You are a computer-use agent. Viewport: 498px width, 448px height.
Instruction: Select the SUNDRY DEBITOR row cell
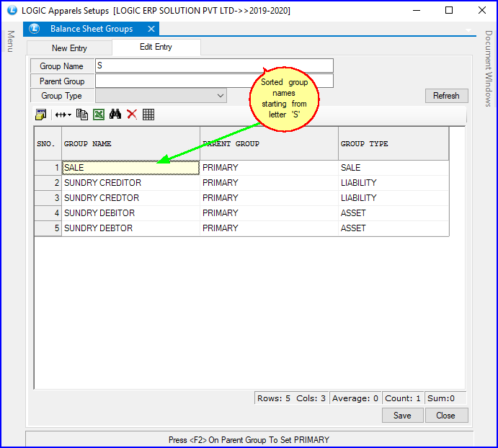coord(130,213)
